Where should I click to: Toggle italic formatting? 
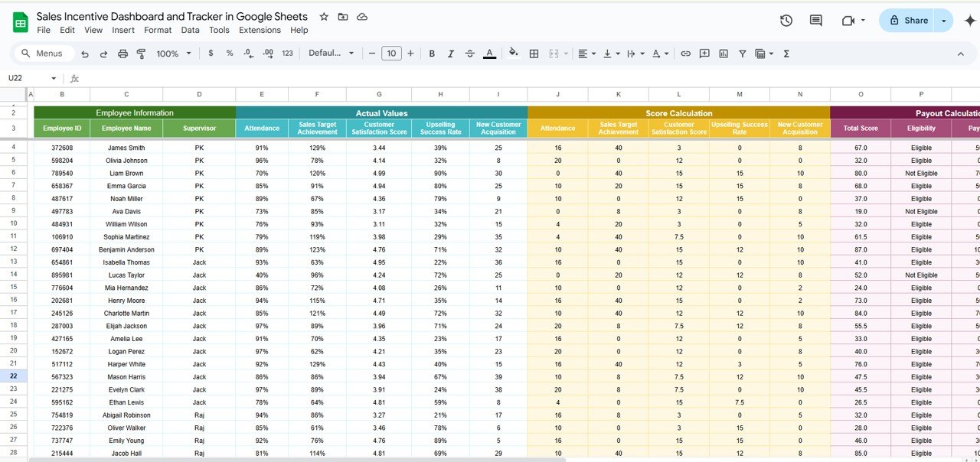451,54
